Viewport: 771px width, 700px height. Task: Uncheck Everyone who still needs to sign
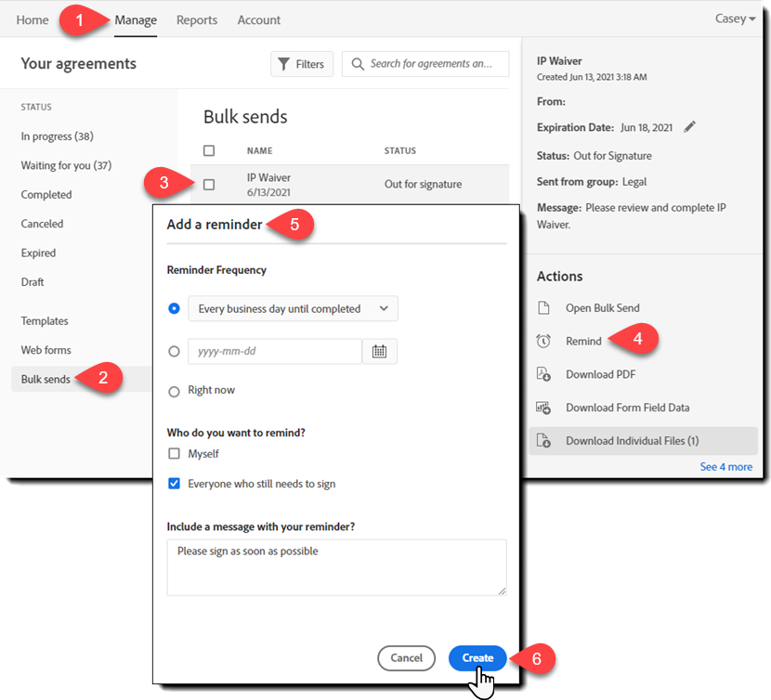click(173, 483)
